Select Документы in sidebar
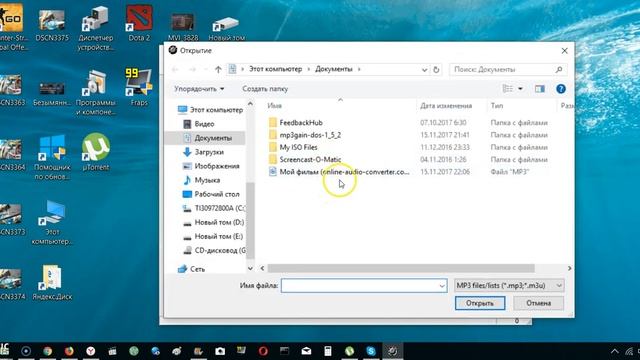 (208, 138)
